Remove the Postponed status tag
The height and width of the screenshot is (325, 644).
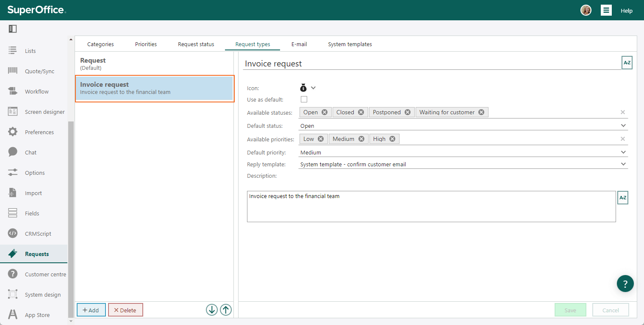point(408,112)
